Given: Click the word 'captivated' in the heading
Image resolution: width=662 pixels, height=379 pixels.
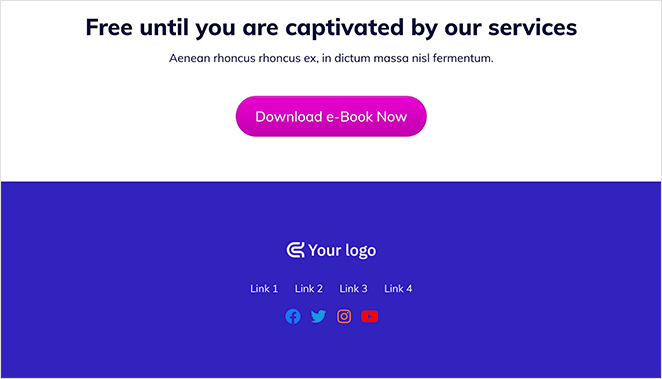Looking at the screenshot, I should [346, 28].
